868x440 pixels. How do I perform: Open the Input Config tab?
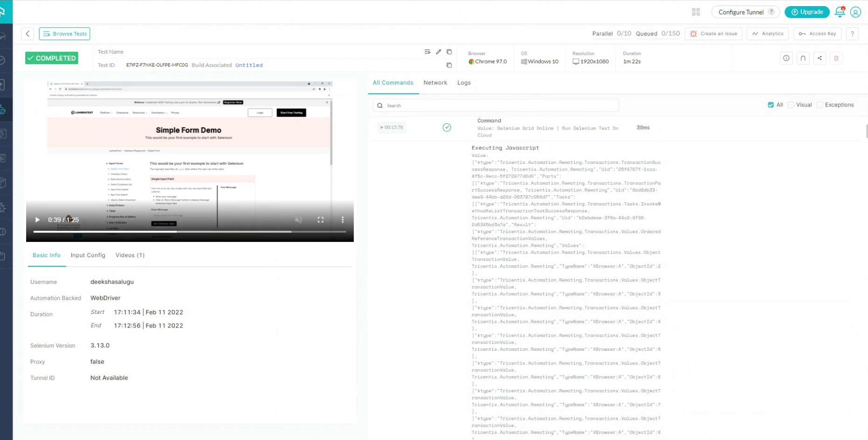(x=88, y=255)
